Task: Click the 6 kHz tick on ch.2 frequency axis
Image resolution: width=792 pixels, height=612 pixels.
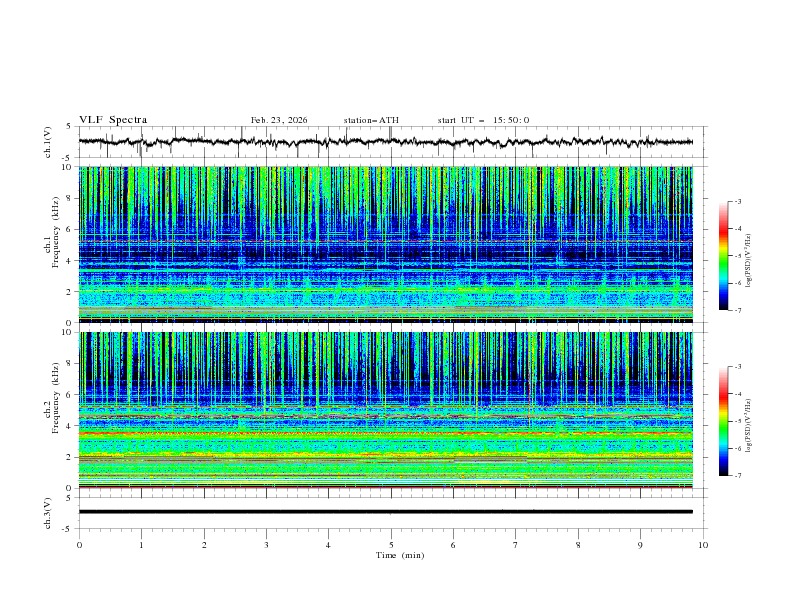Action: pyautogui.click(x=70, y=395)
